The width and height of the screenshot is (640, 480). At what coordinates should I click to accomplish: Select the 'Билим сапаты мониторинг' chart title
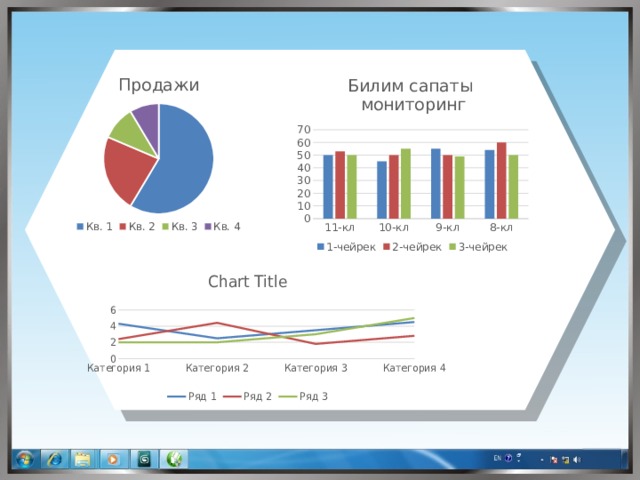[411, 95]
